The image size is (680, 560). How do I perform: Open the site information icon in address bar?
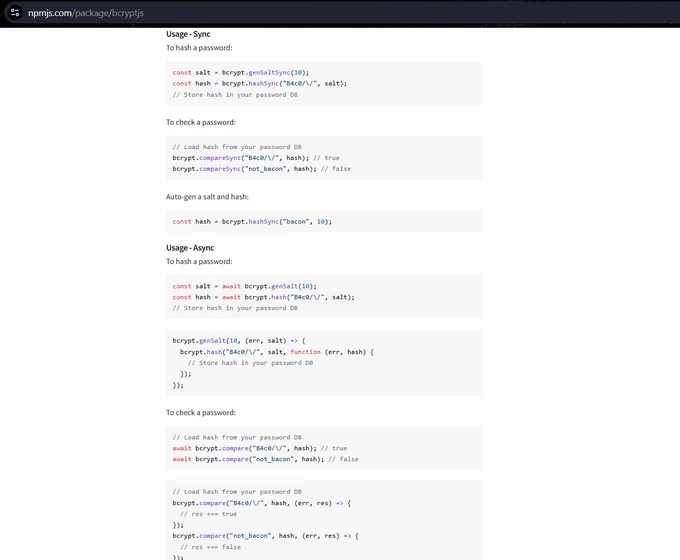15,13
